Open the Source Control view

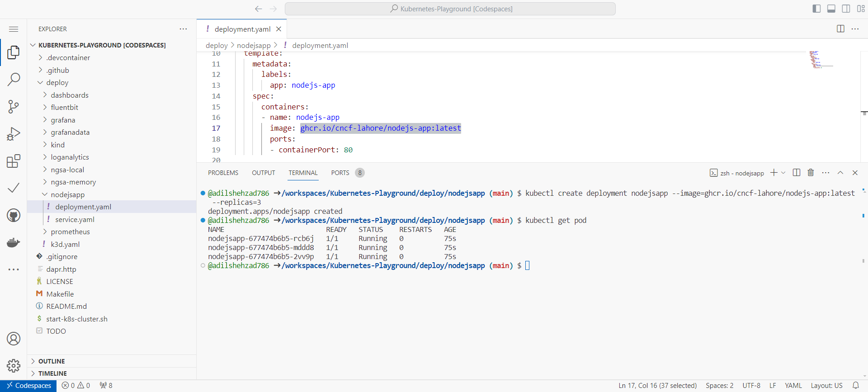tap(14, 107)
